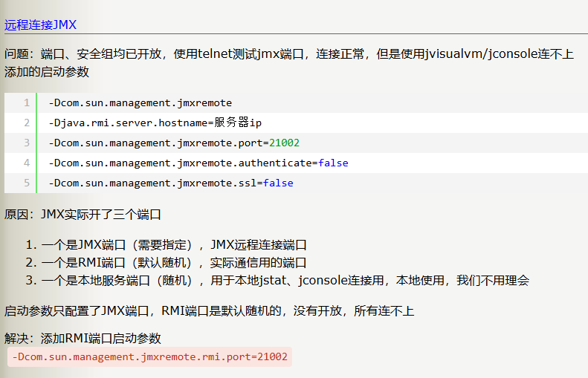Screen dimensions: 588x378
Task: Select code line jmxremote.ssl=false
Action: pos(171,183)
